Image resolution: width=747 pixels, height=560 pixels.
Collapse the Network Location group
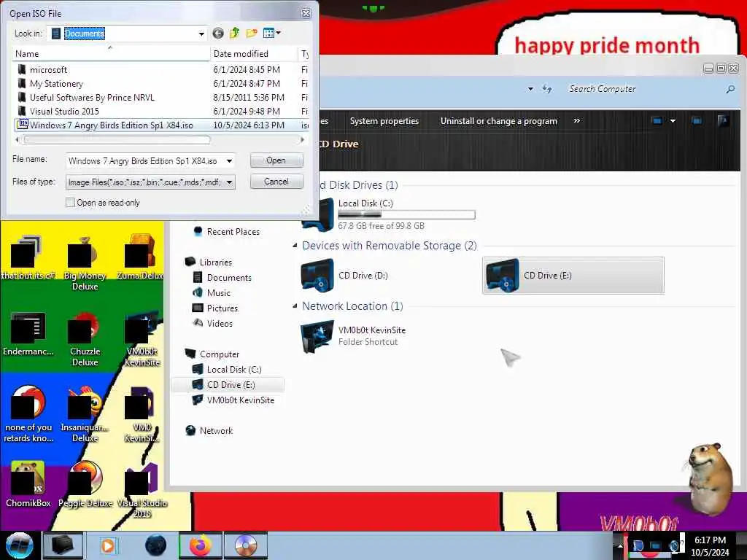(295, 306)
